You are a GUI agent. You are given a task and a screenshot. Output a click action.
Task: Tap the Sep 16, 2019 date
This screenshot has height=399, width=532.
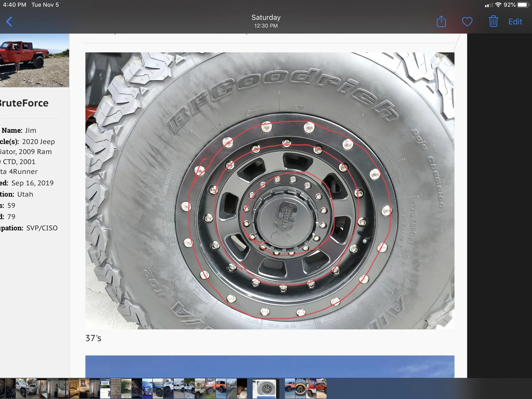[32, 183]
